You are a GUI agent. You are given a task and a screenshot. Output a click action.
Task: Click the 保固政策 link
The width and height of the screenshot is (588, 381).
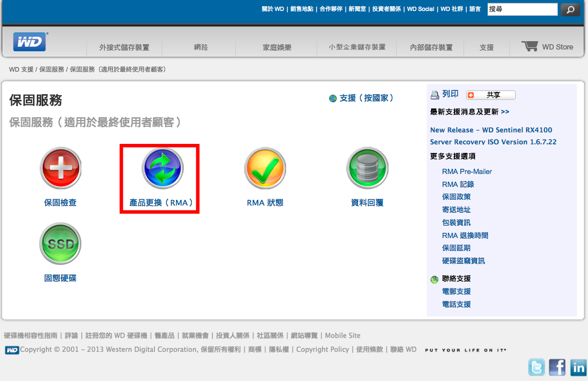point(456,197)
